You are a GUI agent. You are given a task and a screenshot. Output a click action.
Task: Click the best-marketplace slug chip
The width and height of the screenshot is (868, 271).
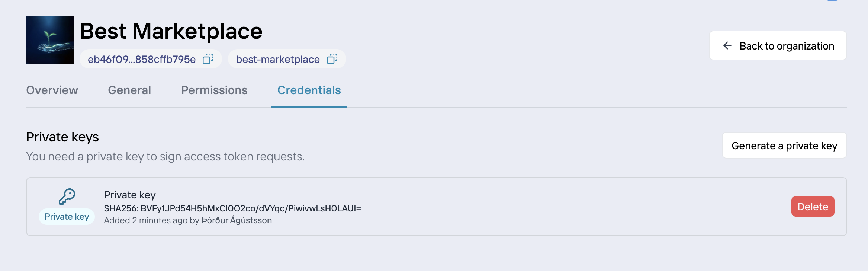point(287,59)
